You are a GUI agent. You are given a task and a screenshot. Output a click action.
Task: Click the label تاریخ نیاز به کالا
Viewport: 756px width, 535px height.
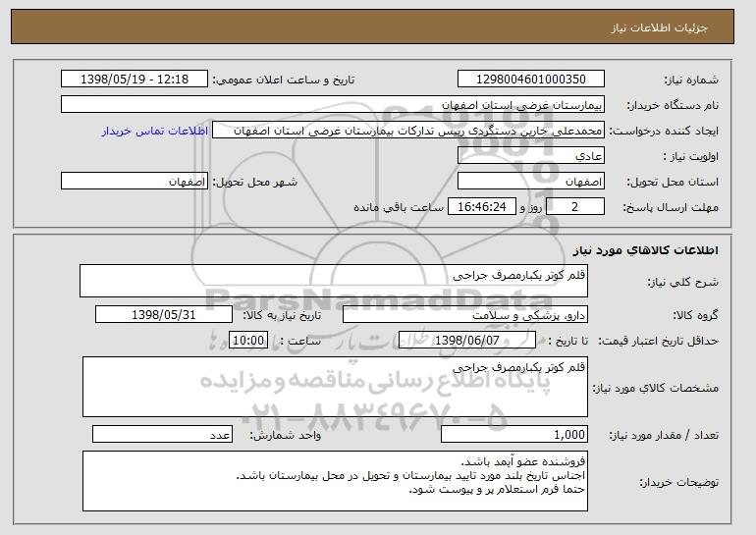282,316
